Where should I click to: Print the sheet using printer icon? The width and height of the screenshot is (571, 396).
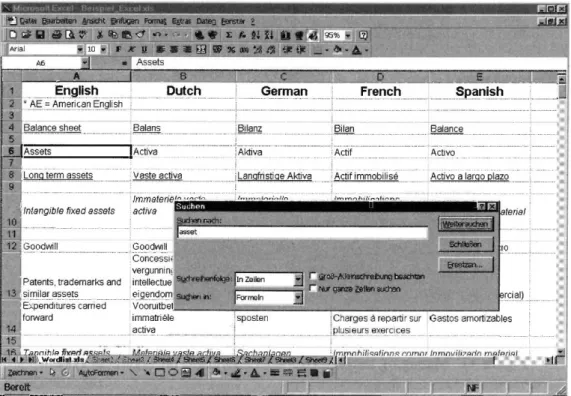[56, 35]
